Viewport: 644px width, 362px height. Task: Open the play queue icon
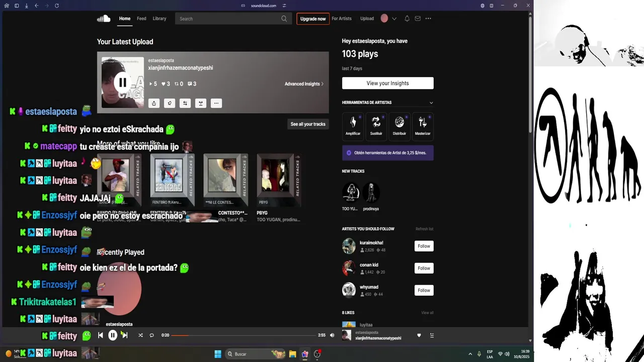[x=432, y=335]
